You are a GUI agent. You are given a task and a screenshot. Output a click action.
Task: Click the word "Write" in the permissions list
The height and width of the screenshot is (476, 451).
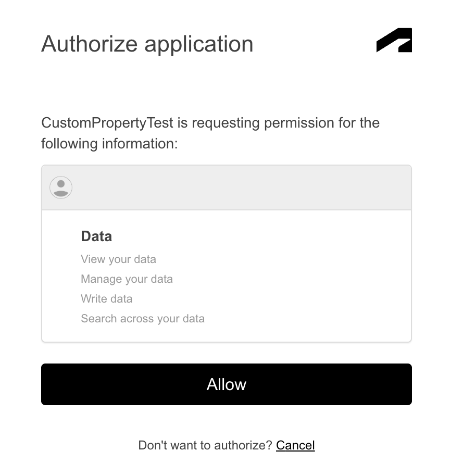[x=92, y=299]
